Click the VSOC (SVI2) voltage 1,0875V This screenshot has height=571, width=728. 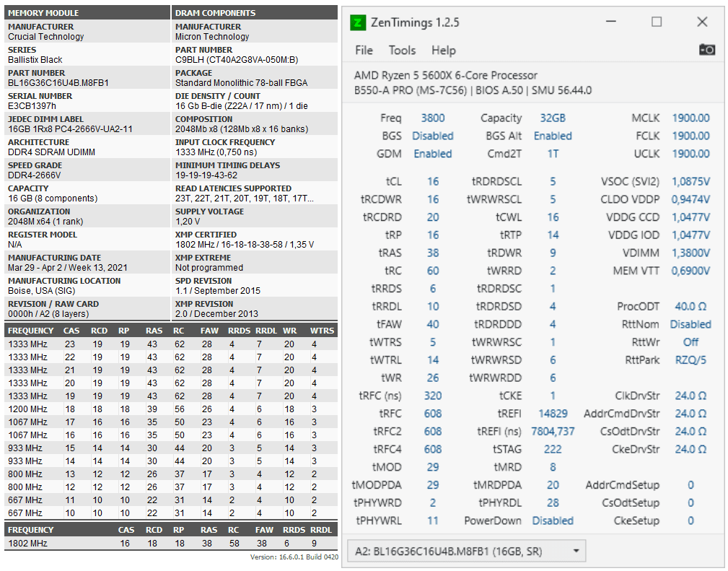coord(691,181)
